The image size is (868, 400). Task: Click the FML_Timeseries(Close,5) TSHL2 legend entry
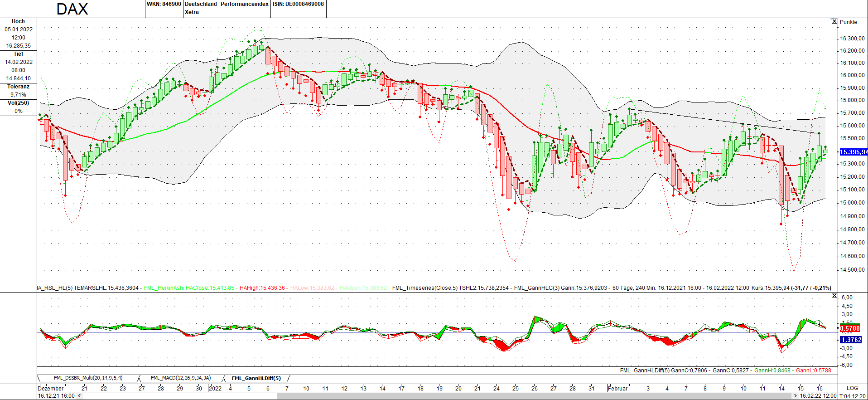[451, 288]
